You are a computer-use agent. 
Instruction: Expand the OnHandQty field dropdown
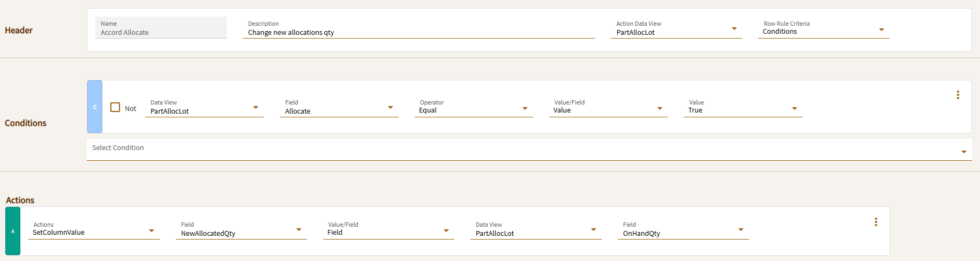click(x=740, y=230)
